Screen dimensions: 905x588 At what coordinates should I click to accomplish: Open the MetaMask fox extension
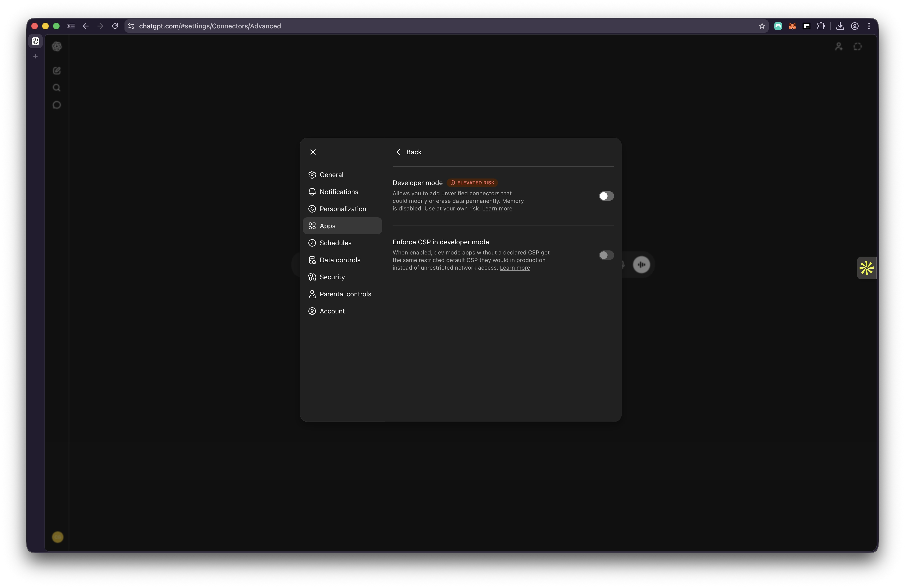point(792,26)
